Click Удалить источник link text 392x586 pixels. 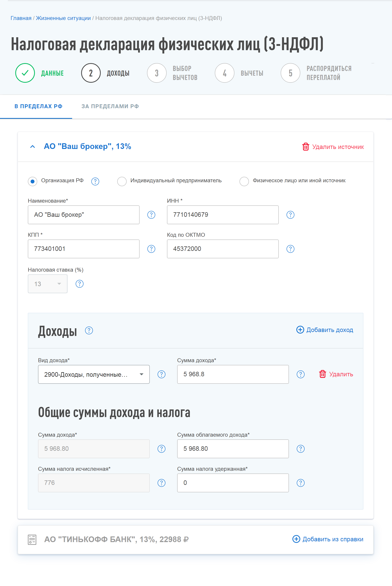click(338, 147)
